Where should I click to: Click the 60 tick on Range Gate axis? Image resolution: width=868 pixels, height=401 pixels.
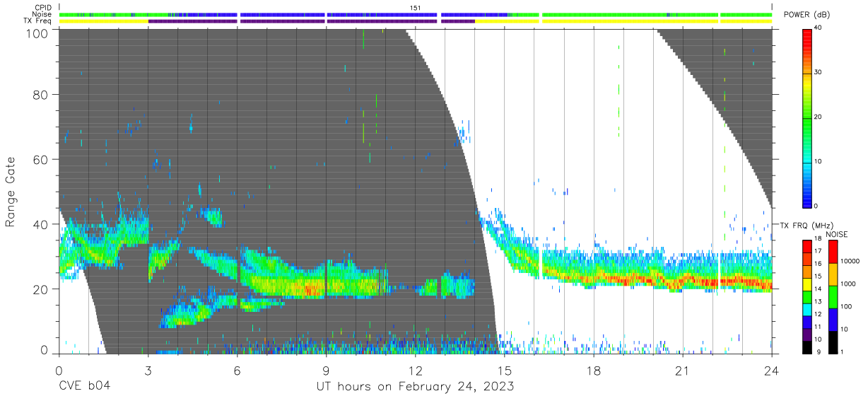tap(40, 160)
